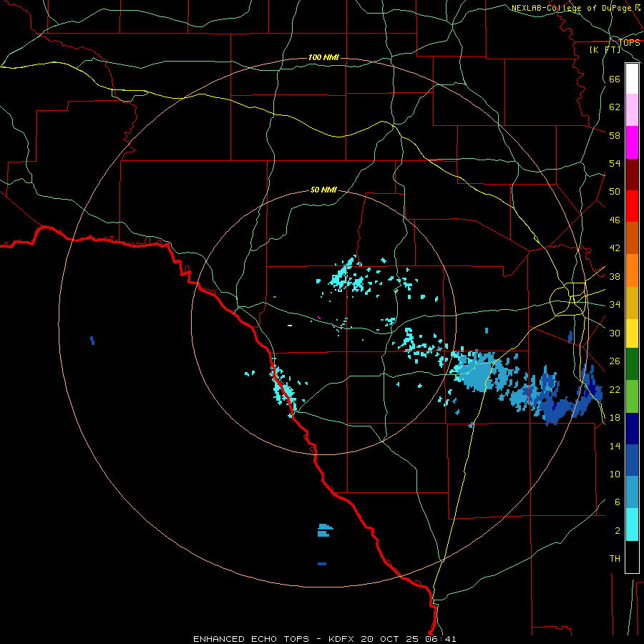This screenshot has height=644, width=644.
Task: Click the legend value "50"
Action: 615,191
